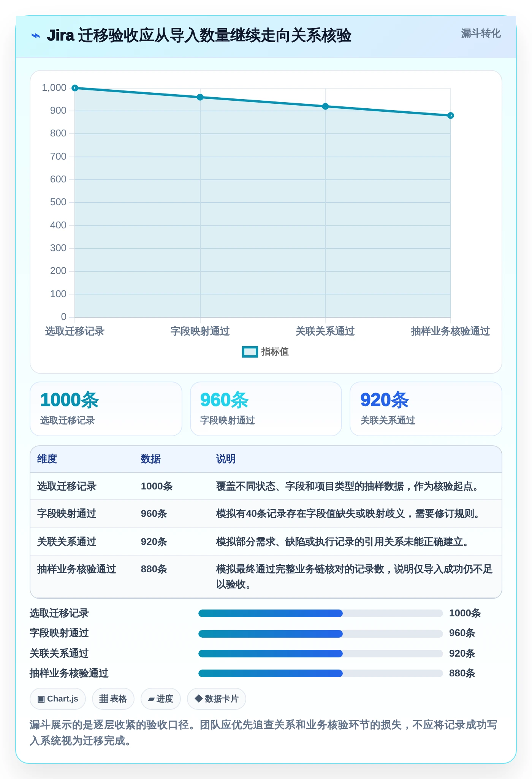The height and width of the screenshot is (779, 532).
Task: Click the 进度 tag chip
Action: [x=161, y=699]
